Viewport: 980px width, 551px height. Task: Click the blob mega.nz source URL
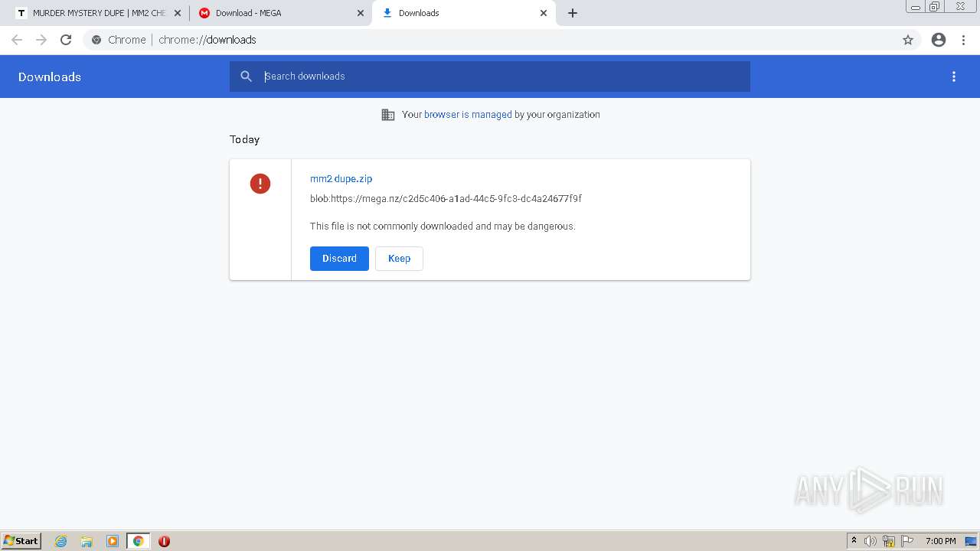[x=446, y=199]
